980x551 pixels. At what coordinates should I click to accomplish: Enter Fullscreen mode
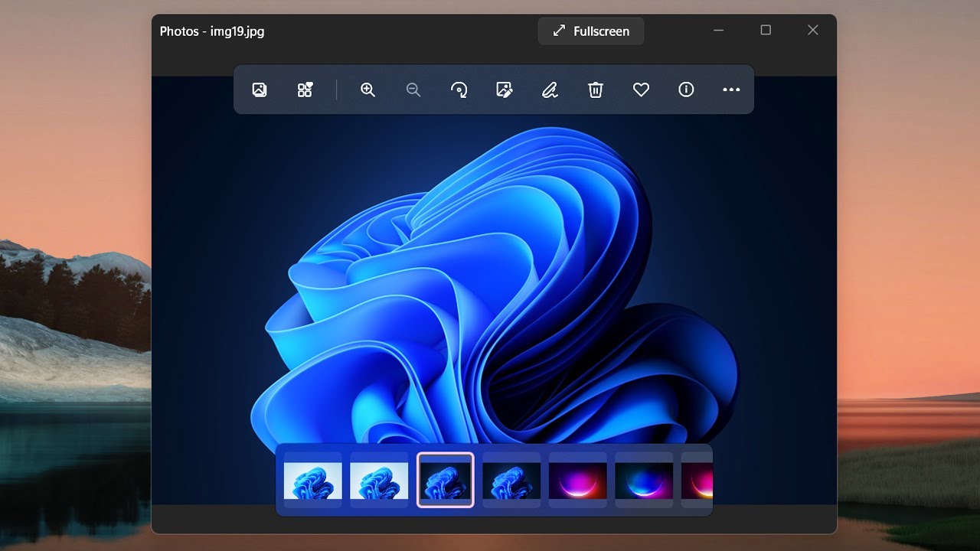pyautogui.click(x=591, y=31)
